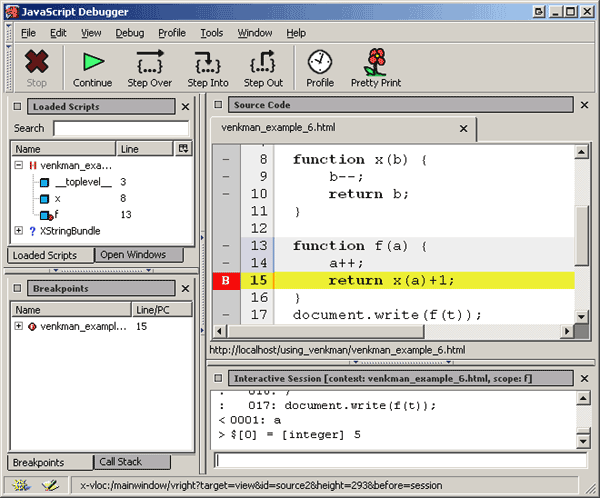Switch to the Call Stack tab
Screen dimensions: 600x498
(132, 462)
